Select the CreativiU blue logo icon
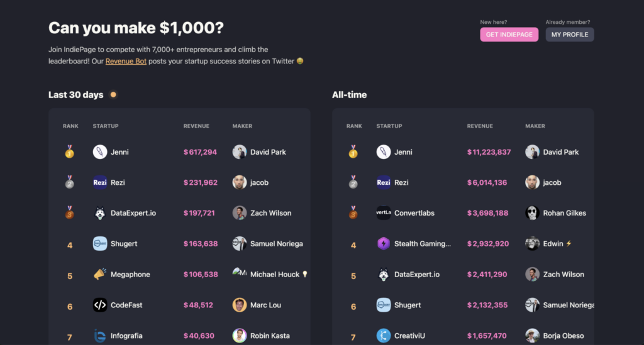This screenshot has width=644, height=345. pos(384,336)
